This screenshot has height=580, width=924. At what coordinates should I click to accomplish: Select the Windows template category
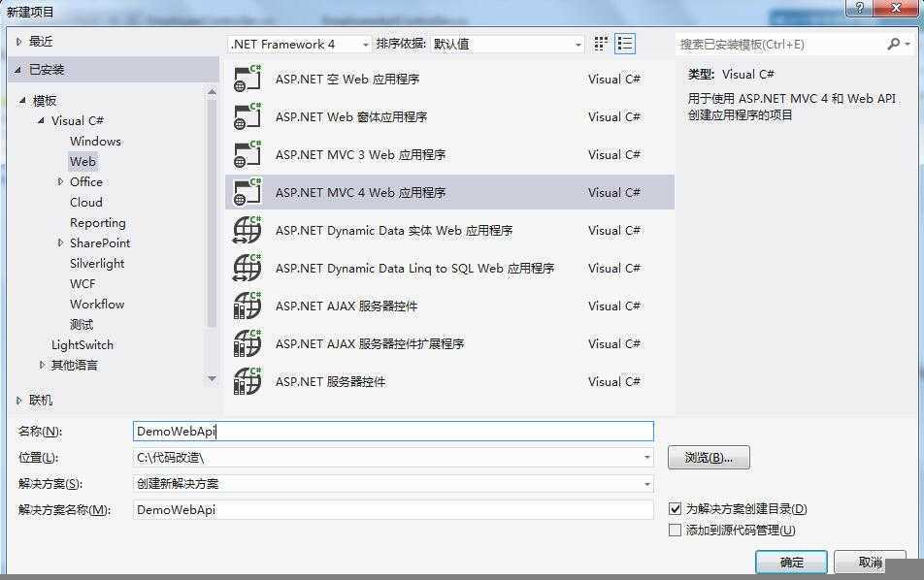pos(95,142)
